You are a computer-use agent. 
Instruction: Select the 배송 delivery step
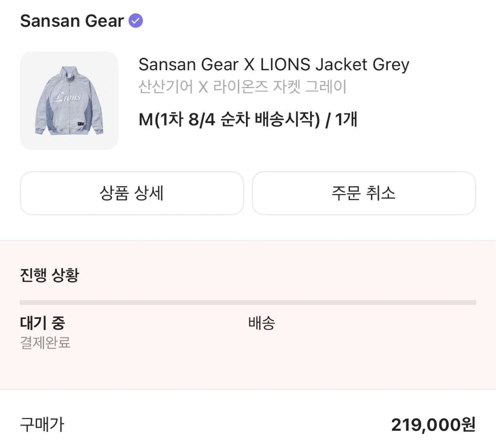[262, 323]
